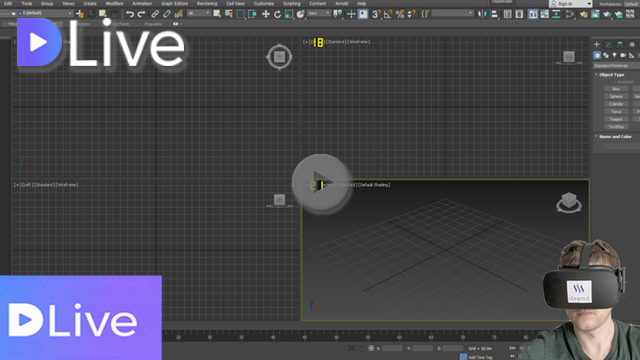Activate the Select and Move tool
Viewport: 640px width, 360px height.
(266, 14)
